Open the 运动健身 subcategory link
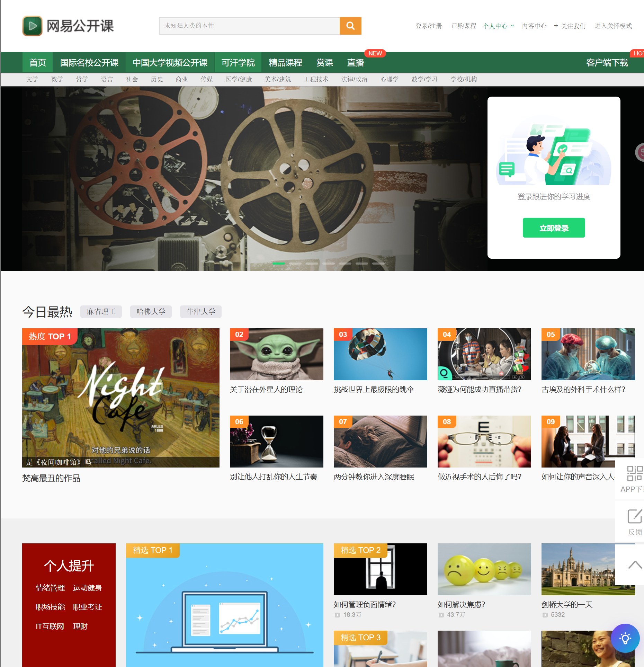The image size is (644, 667). click(88, 588)
